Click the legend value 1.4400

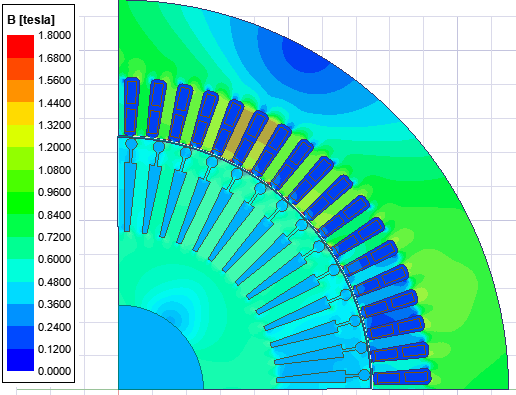pyautogui.click(x=54, y=103)
